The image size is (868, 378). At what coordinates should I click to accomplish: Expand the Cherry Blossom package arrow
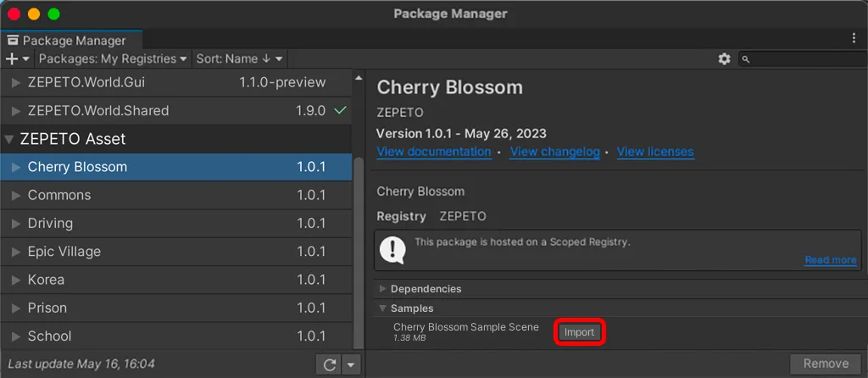(x=16, y=167)
